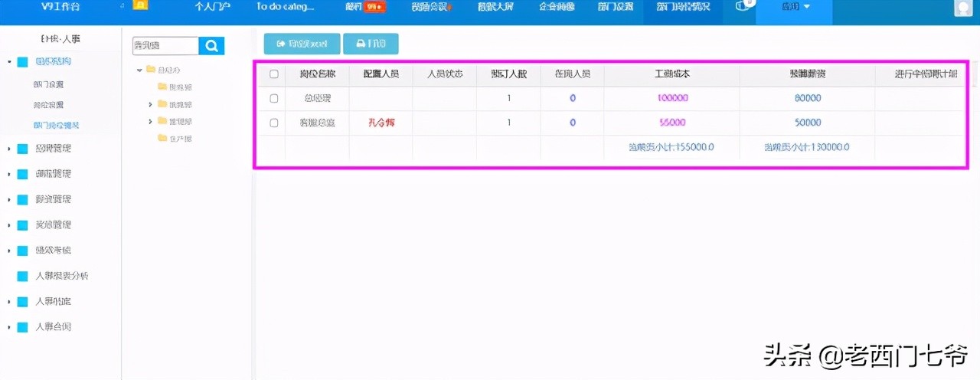Collapse the 组织机构 sidebar group arrow
Screen dimensions: 980x380
[8, 61]
